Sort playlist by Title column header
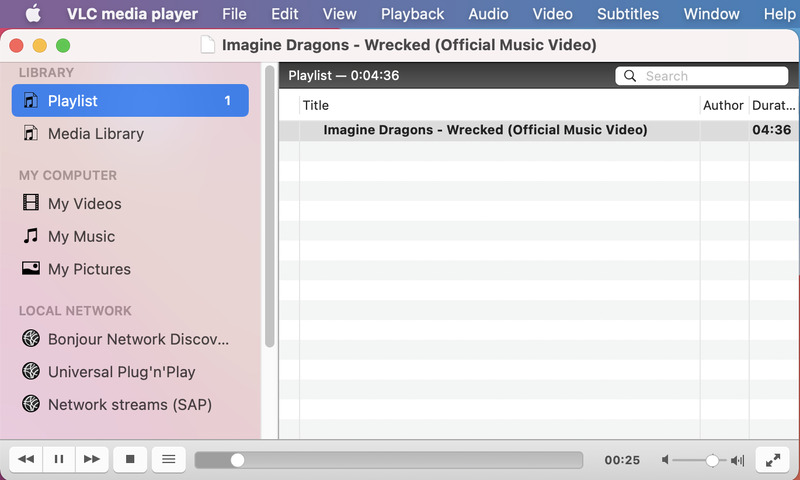Screen dimensions: 800x480 [499, 105]
